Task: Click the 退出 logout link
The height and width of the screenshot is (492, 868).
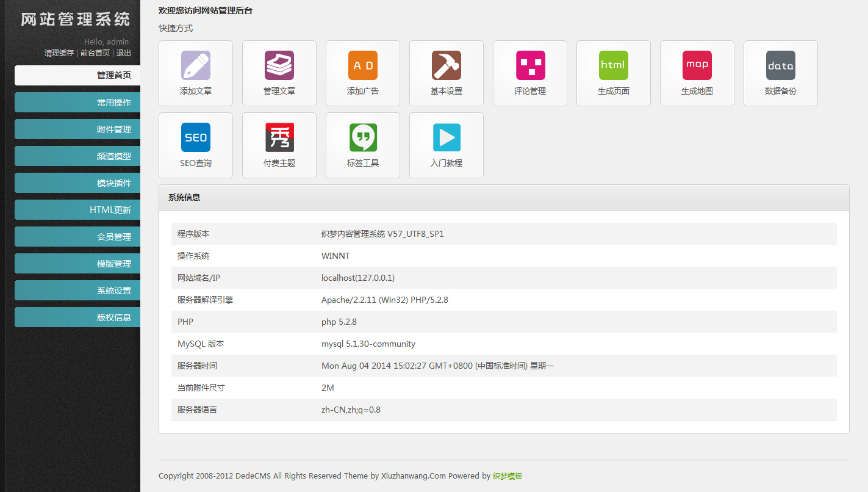Action: (124, 53)
